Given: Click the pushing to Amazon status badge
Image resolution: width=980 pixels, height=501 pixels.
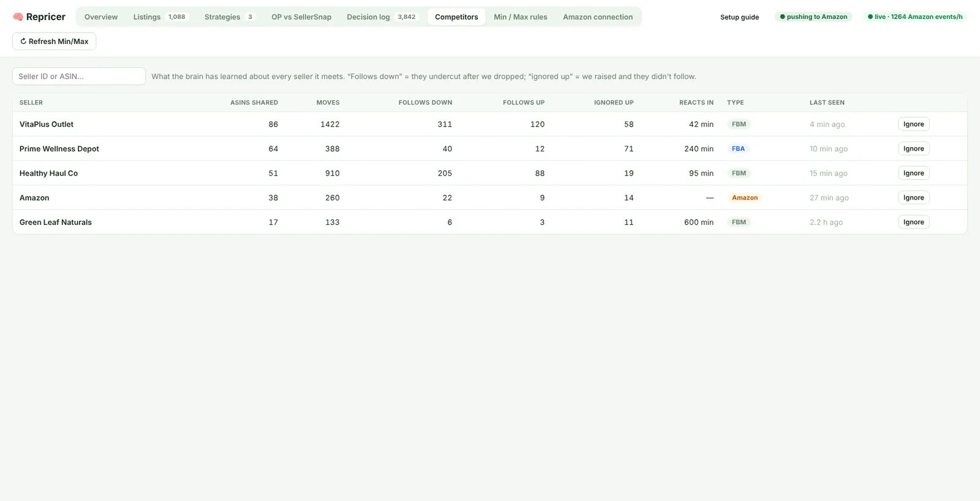Looking at the screenshot, I should [x=813, y=17].
